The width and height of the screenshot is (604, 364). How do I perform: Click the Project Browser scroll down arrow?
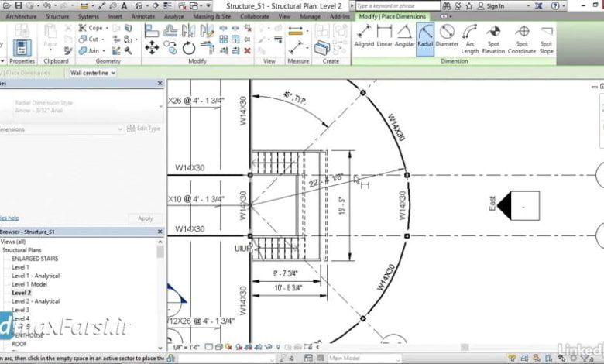(160, 349)
